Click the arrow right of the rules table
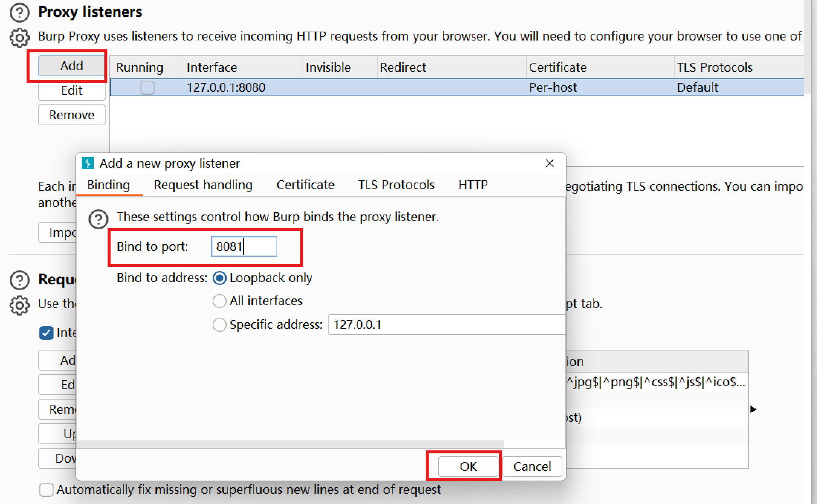 (x=753, y=409)
